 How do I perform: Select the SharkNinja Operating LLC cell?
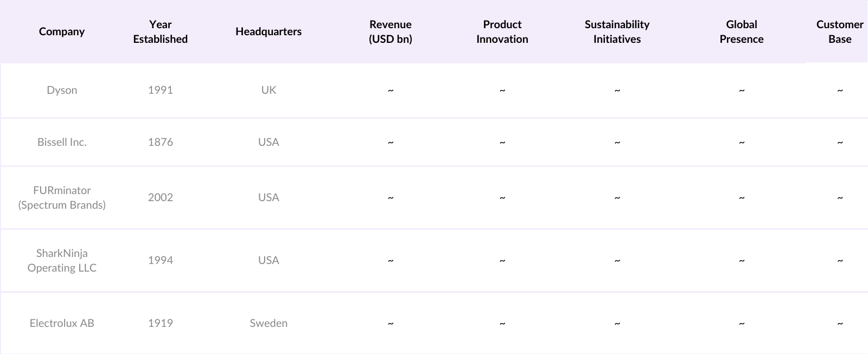pyautogui.click(x=62, y=260)
